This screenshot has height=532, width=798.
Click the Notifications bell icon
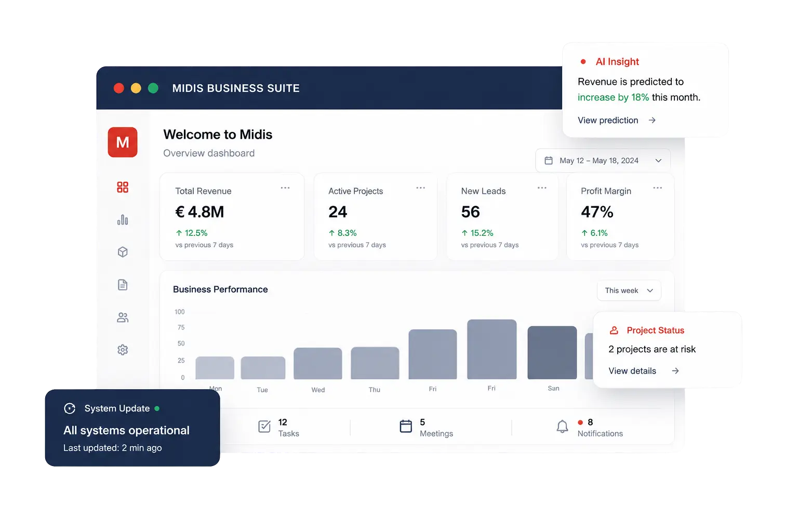tap(562, 427)
